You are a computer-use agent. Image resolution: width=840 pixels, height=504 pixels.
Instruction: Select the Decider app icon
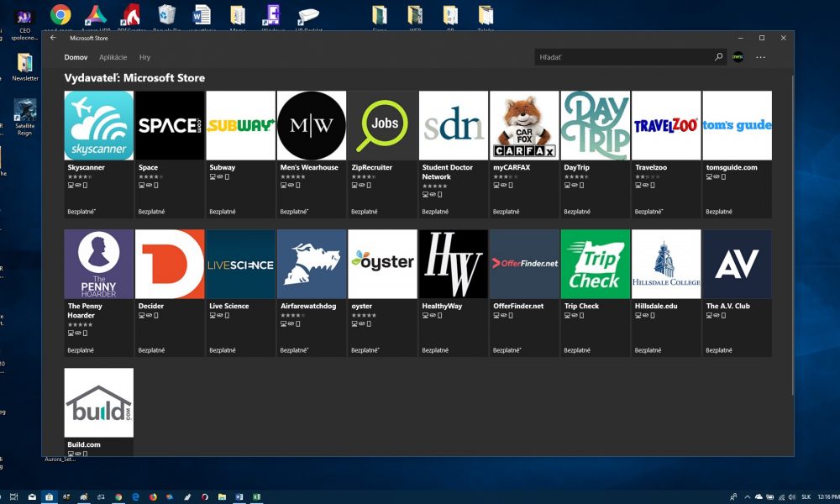pos(170,264)
